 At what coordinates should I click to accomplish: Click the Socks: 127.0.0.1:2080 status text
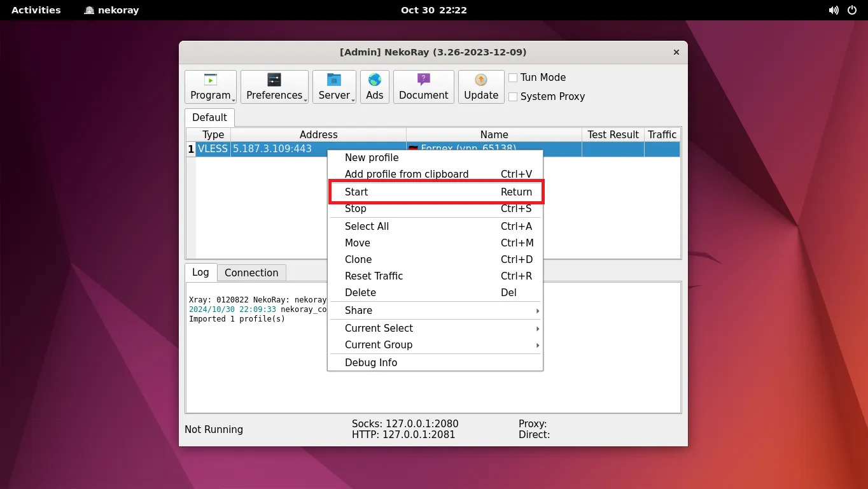click(x=405, y=424)
